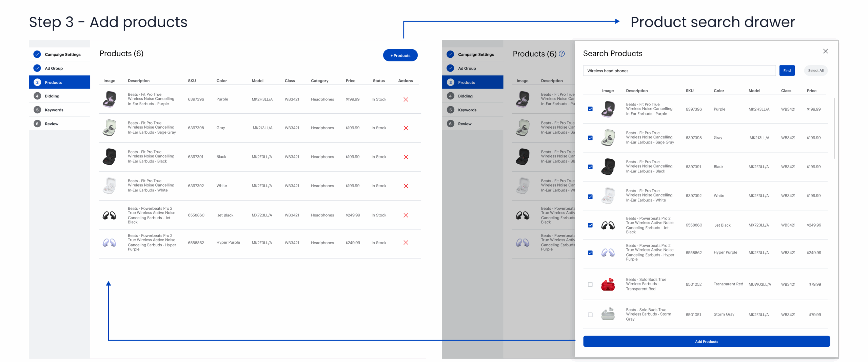Open the Review step in left panel
The width and height of the screenshot is (868, 362).
[59, 124]
